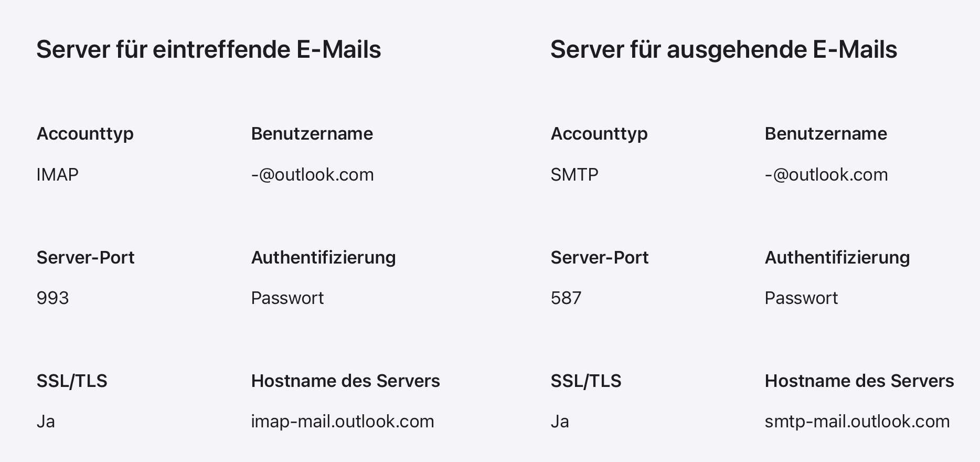The width and height of the screenshot is (980, 462).
Task: Click the 'SSL/TLS' label in incoming section
Action: tap(72, 381)
